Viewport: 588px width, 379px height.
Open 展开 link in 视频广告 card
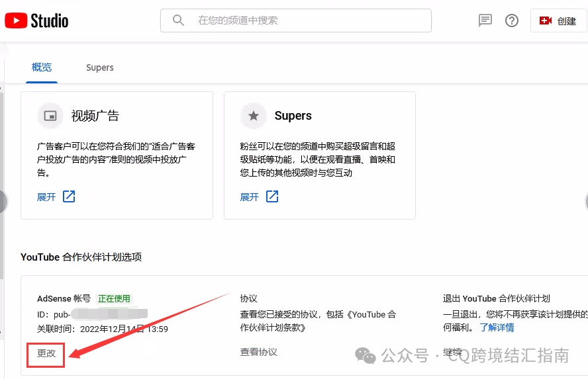coord(46,197)
